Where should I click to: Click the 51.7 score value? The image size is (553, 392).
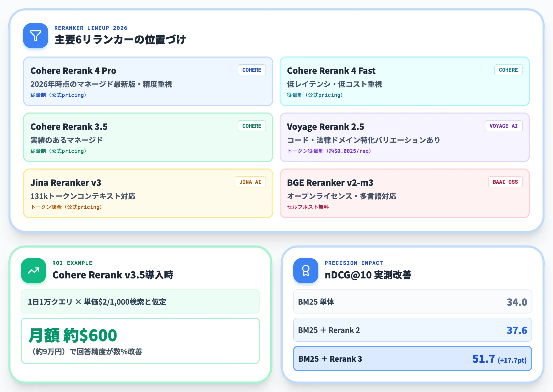point(483,359)
